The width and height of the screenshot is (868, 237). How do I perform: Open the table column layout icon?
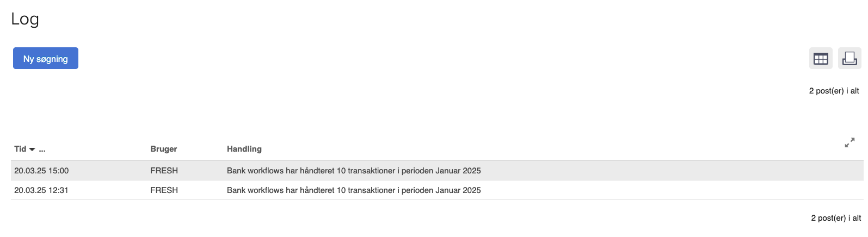821,58
